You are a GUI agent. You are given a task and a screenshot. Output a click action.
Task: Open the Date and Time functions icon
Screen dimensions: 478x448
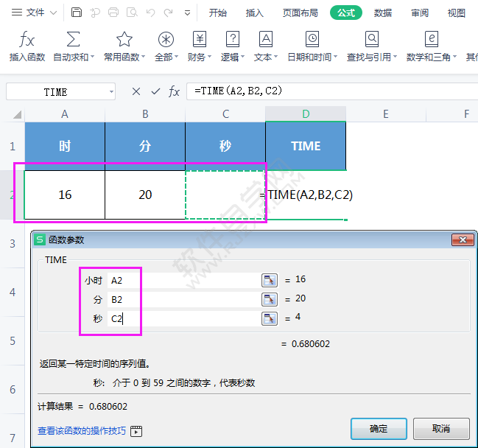pos(312,39)
